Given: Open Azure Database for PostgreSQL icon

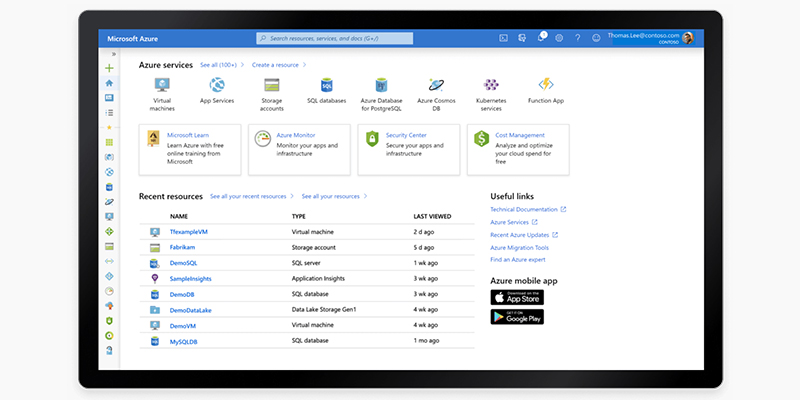Looking at the screenshot, I should [381, 85].
